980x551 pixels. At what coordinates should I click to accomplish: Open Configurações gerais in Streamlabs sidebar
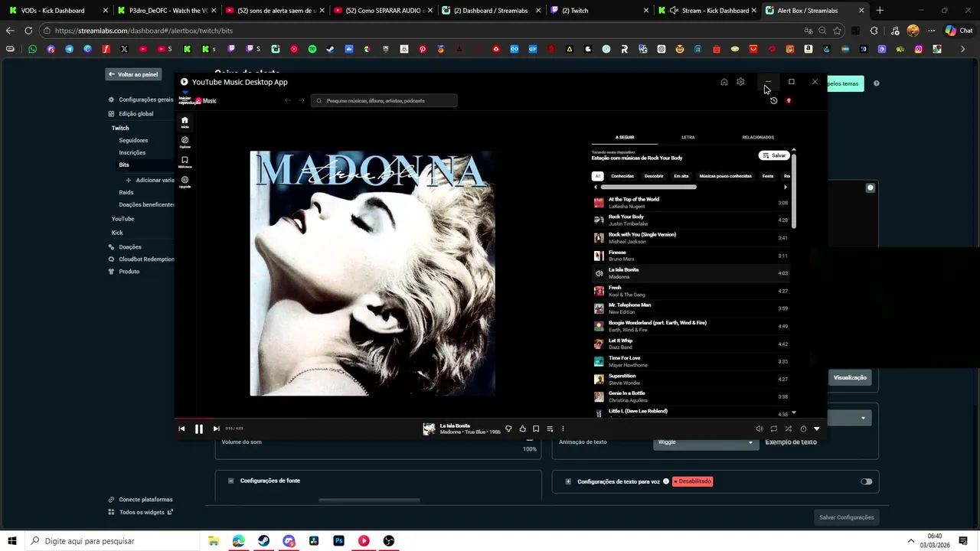tap(142, 99)
